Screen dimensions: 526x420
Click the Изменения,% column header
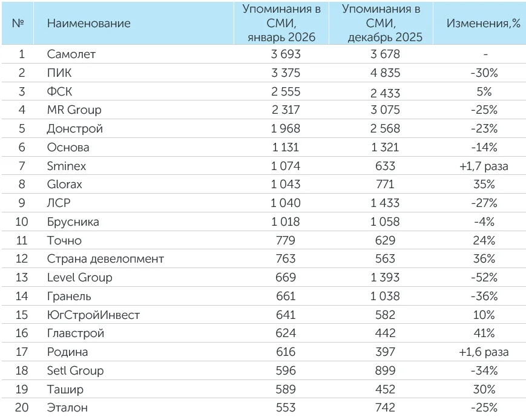coord(483,24)
